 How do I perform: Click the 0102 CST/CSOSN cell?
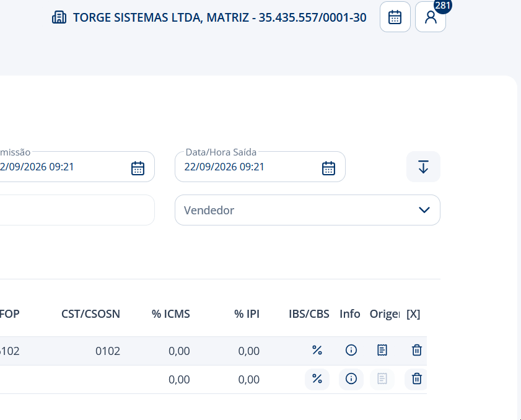(108, 351)
